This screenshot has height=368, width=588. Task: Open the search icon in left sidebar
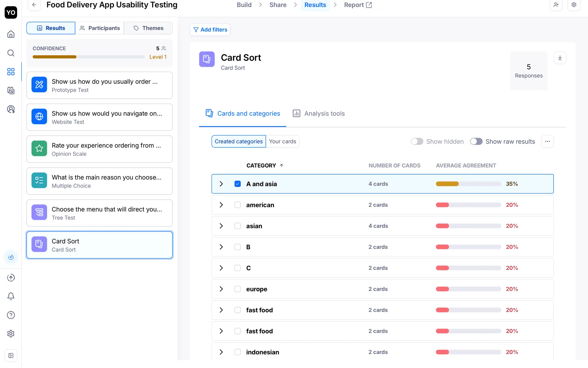pyautogui.click(x=11, y=53)
